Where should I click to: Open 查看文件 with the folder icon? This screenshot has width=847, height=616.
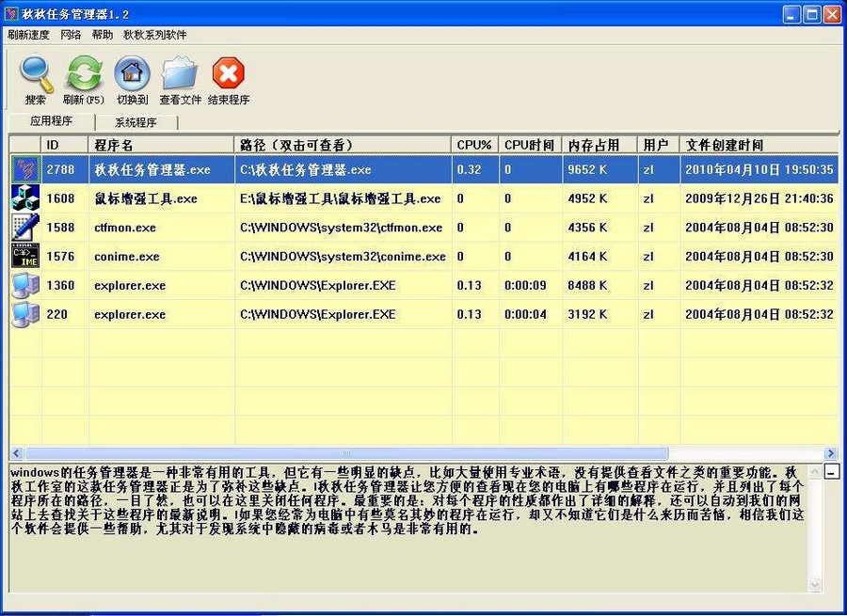180,73
